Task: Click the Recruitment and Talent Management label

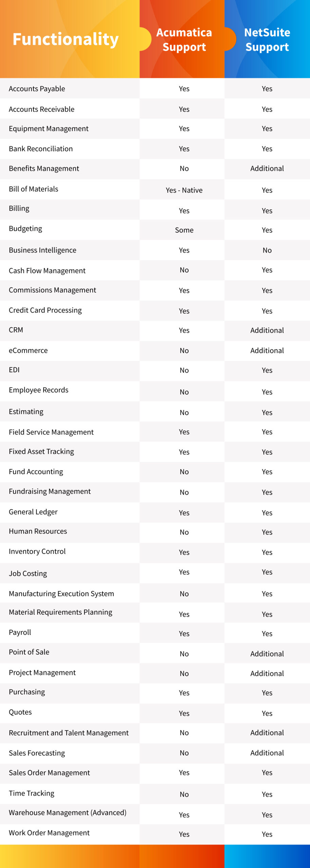Action: pyautogui.click(x=69, y=733)
